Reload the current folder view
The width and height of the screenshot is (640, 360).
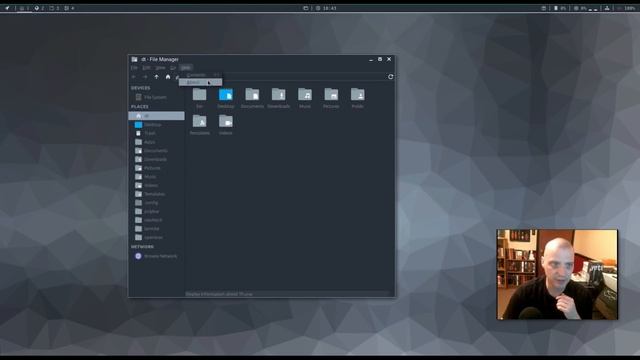click(391, 77)
